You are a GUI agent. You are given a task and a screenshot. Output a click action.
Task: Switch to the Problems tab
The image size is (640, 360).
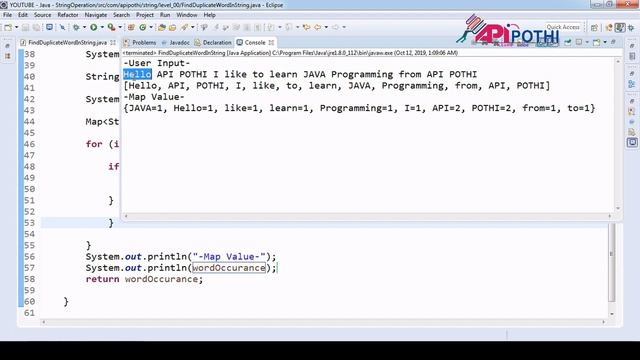(x=140, y=42)
